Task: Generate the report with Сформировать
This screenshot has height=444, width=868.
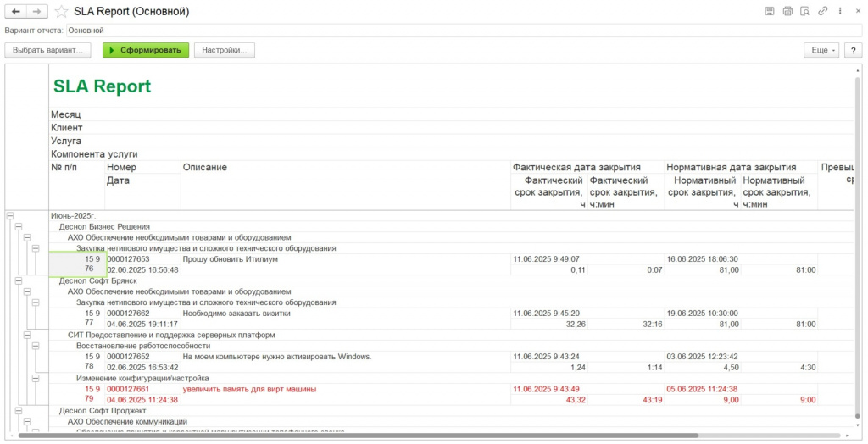Action: [x=146, y=50]
